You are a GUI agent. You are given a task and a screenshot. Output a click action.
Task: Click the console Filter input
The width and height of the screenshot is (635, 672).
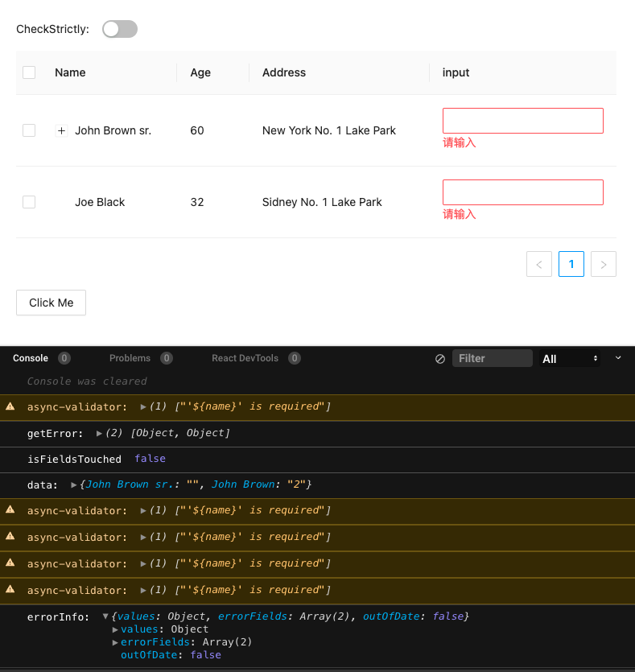coord(492,358)
